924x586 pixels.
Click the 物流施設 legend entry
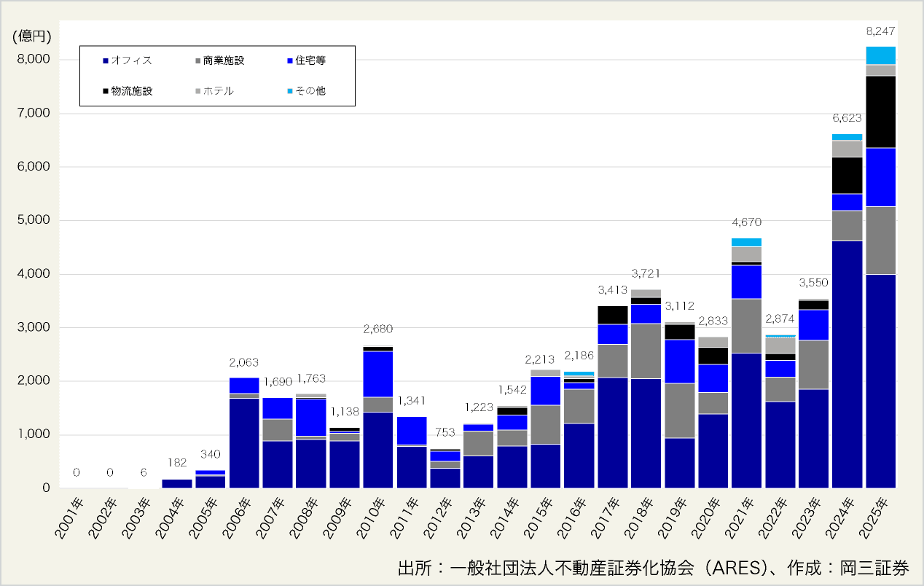click(131, 92)
